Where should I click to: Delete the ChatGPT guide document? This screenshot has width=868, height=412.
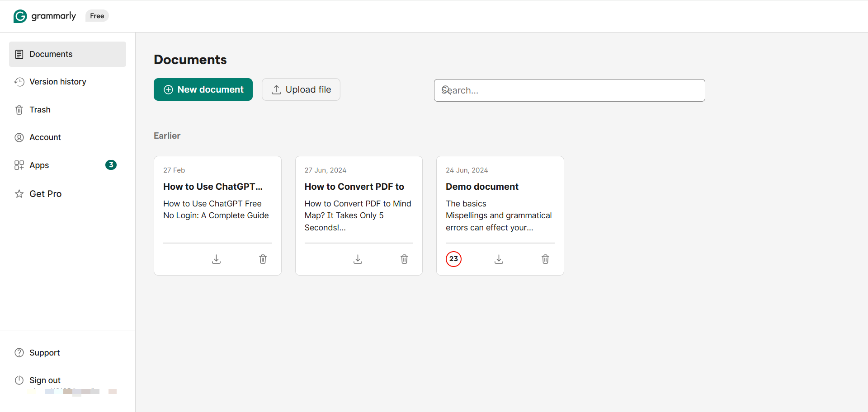point(263,259)
